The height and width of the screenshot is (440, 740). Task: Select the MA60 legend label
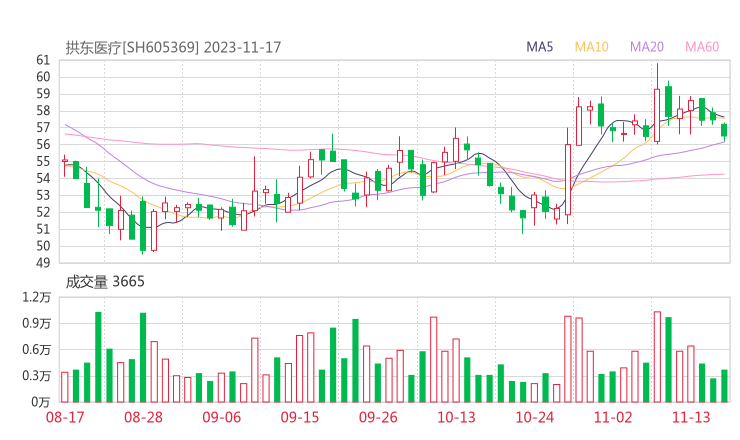click(x=702, y=47)
